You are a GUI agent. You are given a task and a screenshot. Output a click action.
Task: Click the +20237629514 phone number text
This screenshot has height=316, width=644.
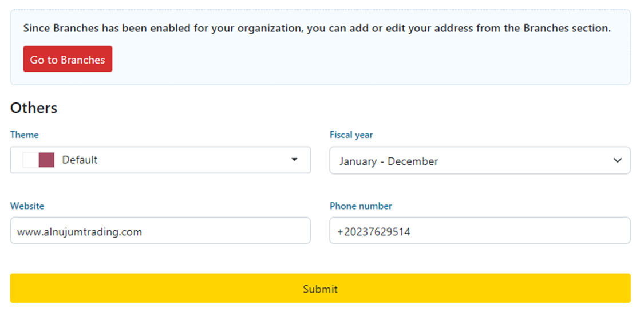click(374, 232)
